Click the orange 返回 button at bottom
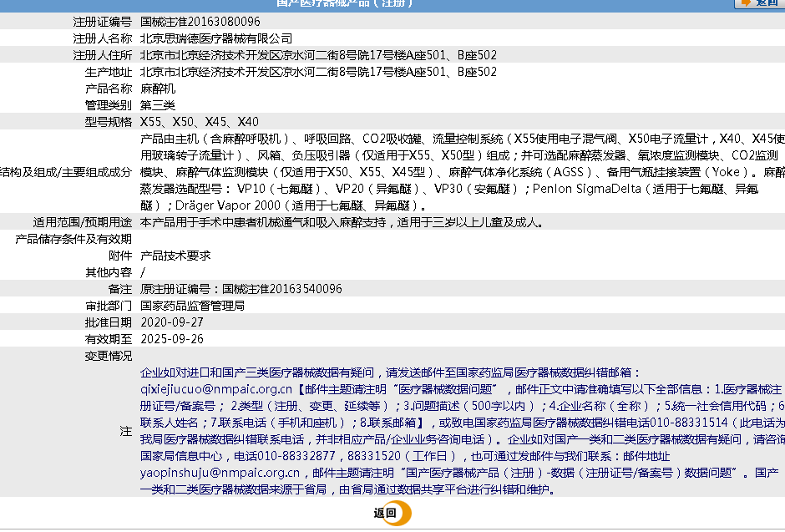785x532 pixels. [x=392, y=513]
